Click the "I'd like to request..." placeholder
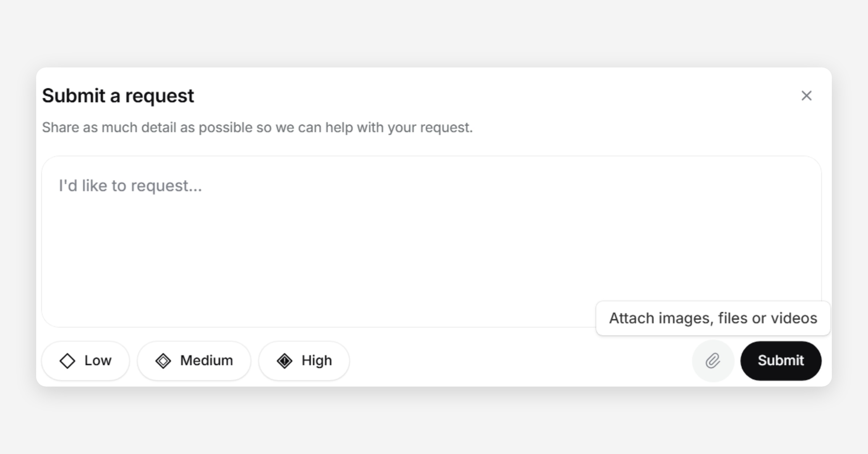The height and width of the screenshot is (454, 868). [x=130, y=186]
